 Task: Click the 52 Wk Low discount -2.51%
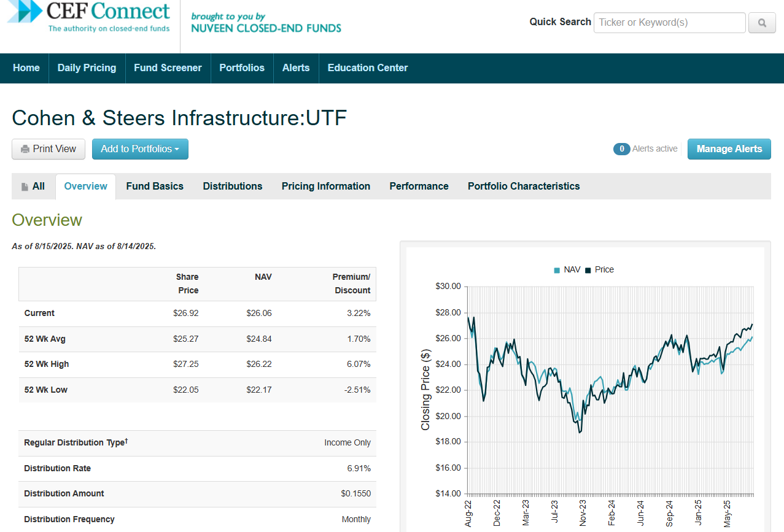(357, 390)
